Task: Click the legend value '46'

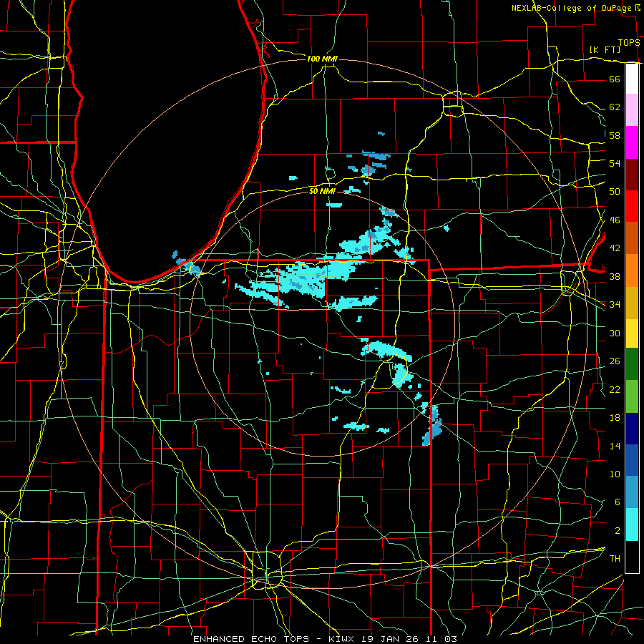Action: tap(615, 220)
